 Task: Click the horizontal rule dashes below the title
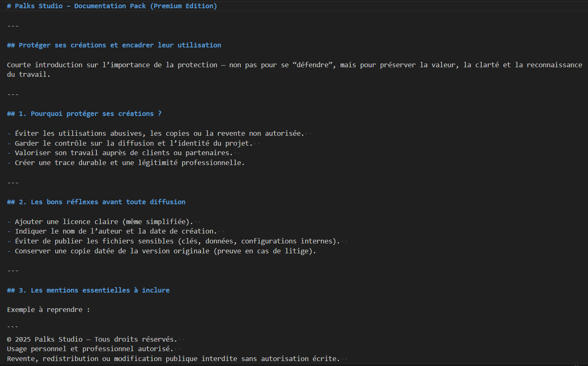coord(13,26)
